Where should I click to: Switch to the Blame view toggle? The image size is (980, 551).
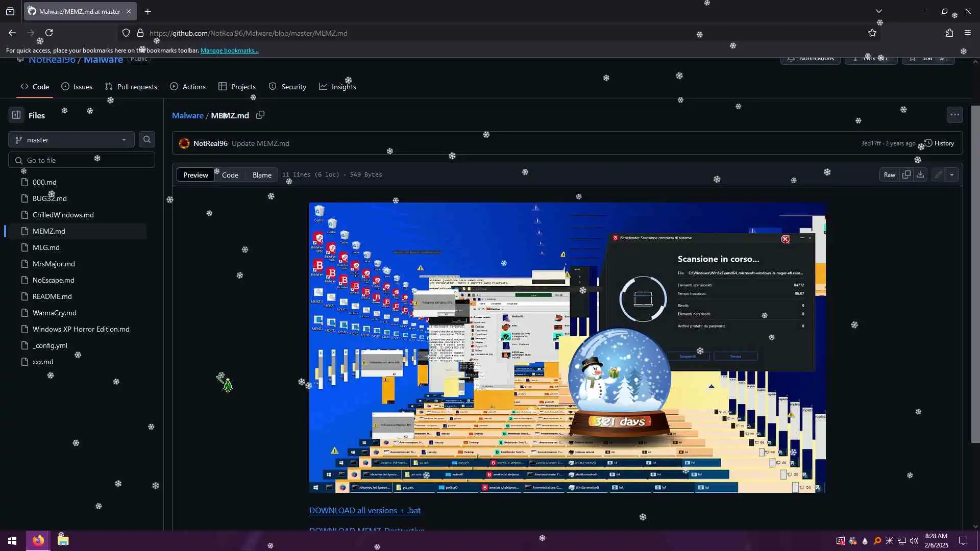(262, 175)
